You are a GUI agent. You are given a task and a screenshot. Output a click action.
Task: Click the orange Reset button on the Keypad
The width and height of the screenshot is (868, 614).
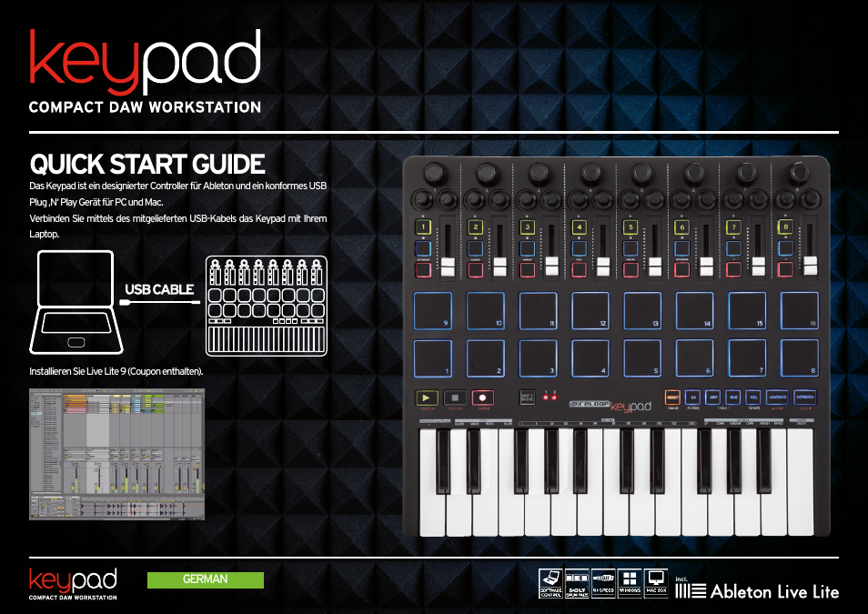click(x=672, y=397)
